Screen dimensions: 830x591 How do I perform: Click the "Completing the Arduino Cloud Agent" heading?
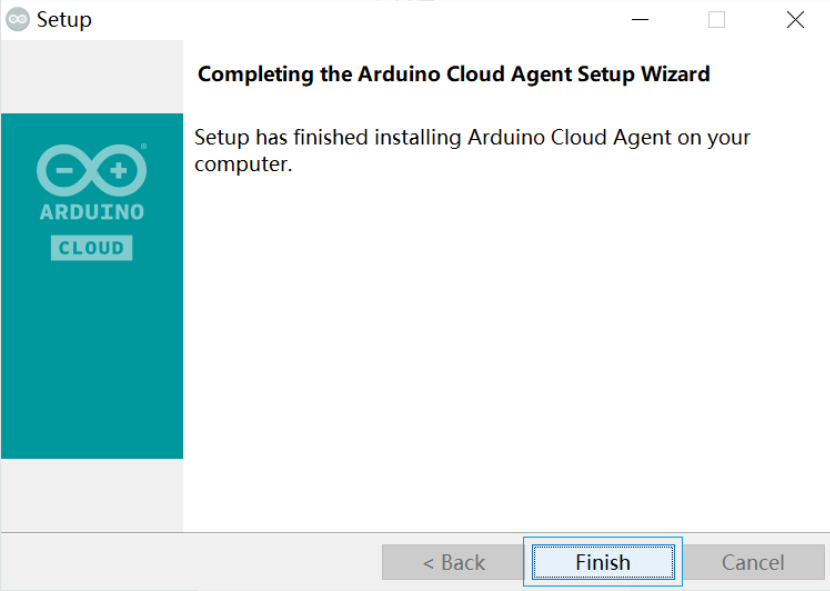coord(454,74)
